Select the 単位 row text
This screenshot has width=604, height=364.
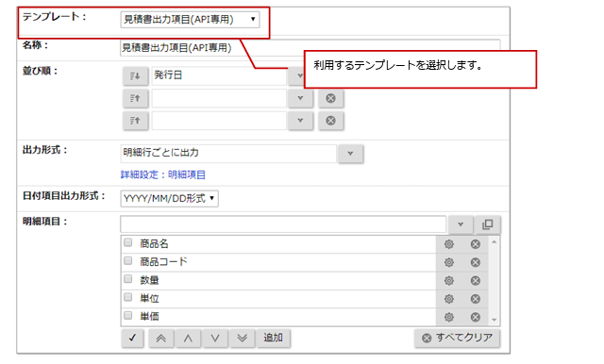pyautogui.click(x=149, y=299)
